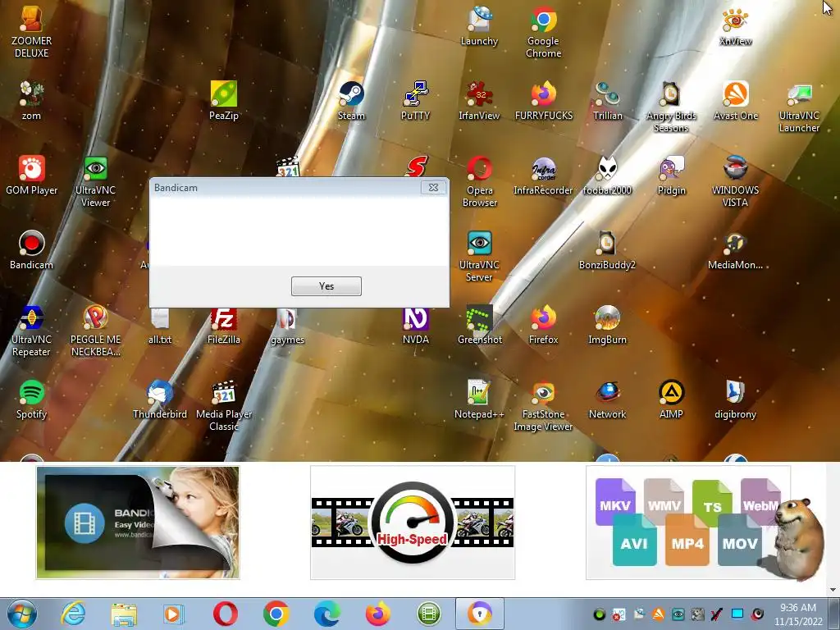This screenshot has height=630, width=840.
Task: Open the NVDA desktop icon
Action: click(x=415, y=326)
